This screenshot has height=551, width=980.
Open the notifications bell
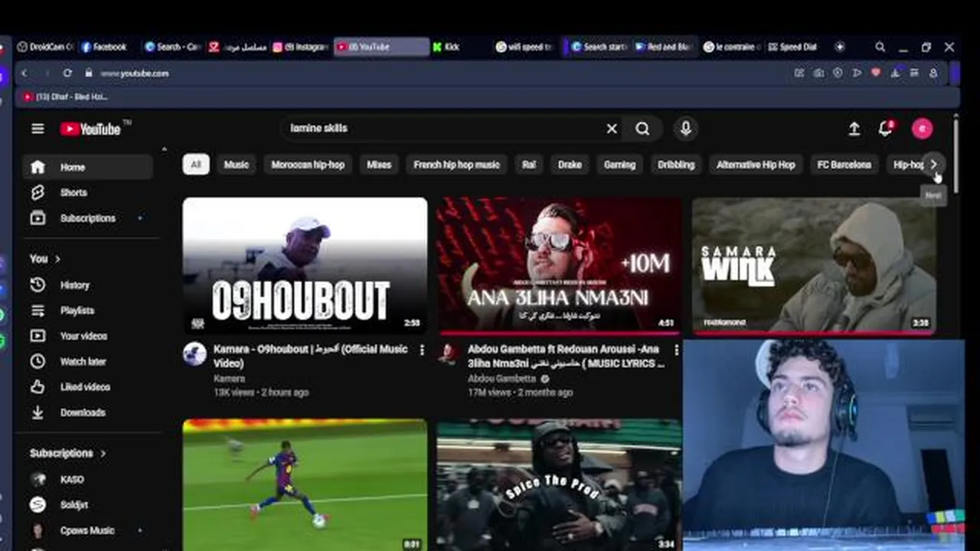click(x=886, y=129)
